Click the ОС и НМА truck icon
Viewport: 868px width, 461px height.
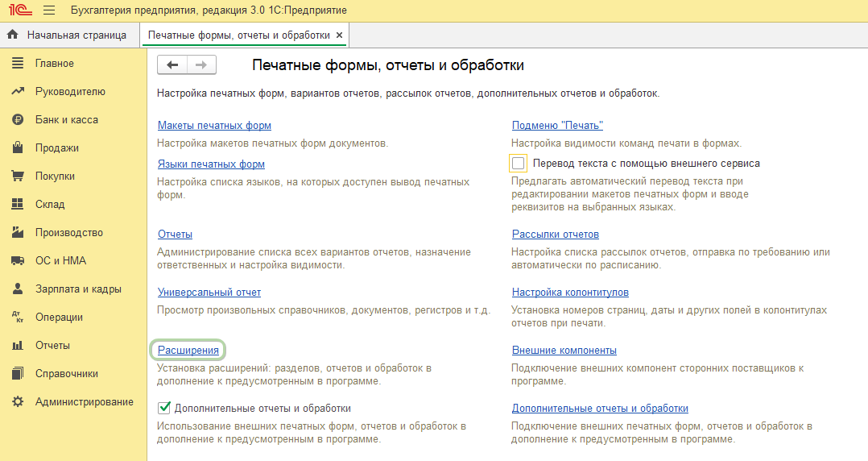point(18,260)
